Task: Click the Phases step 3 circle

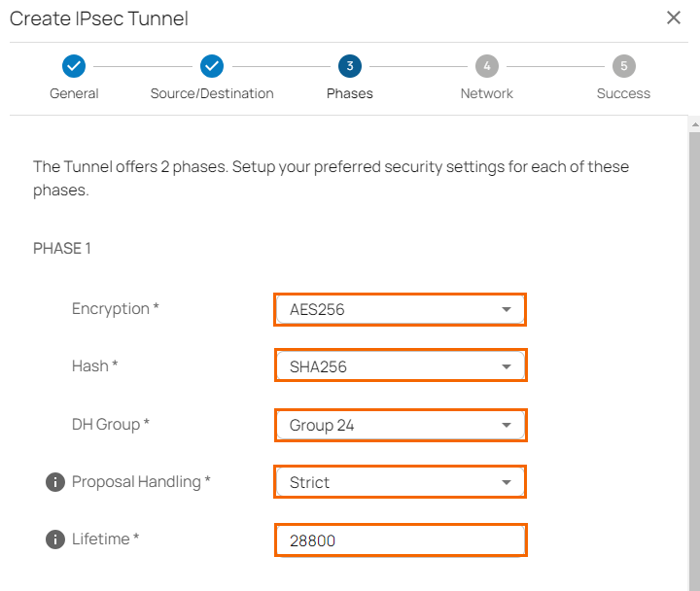Action: (350, 66)
